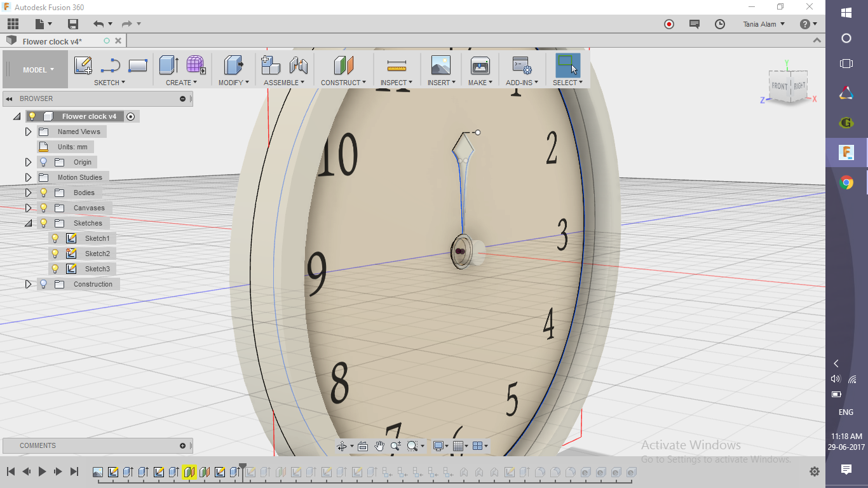This screenshot has width=868, height=488.
Task: Jump to the timeline beginning
Action: [x=11, y=471]
